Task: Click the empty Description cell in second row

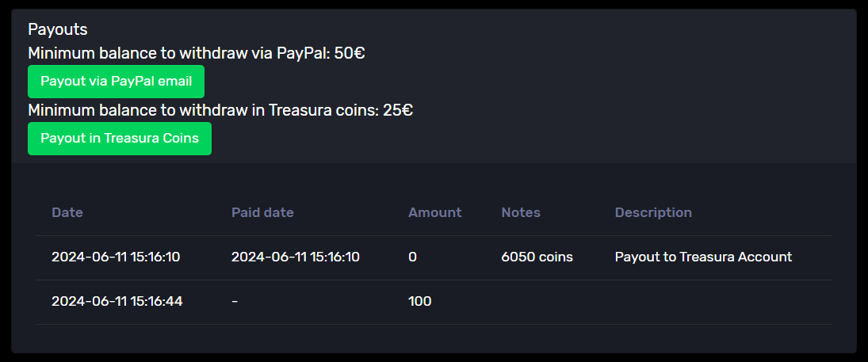Action: click(x=713, y=301)
